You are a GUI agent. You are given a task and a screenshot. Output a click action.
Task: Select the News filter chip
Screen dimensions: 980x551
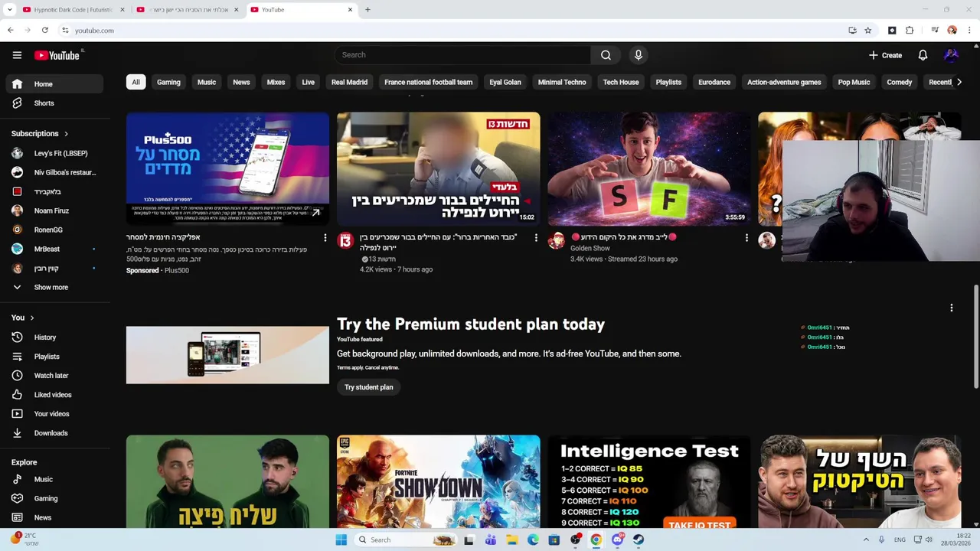[x=241, y=82]
